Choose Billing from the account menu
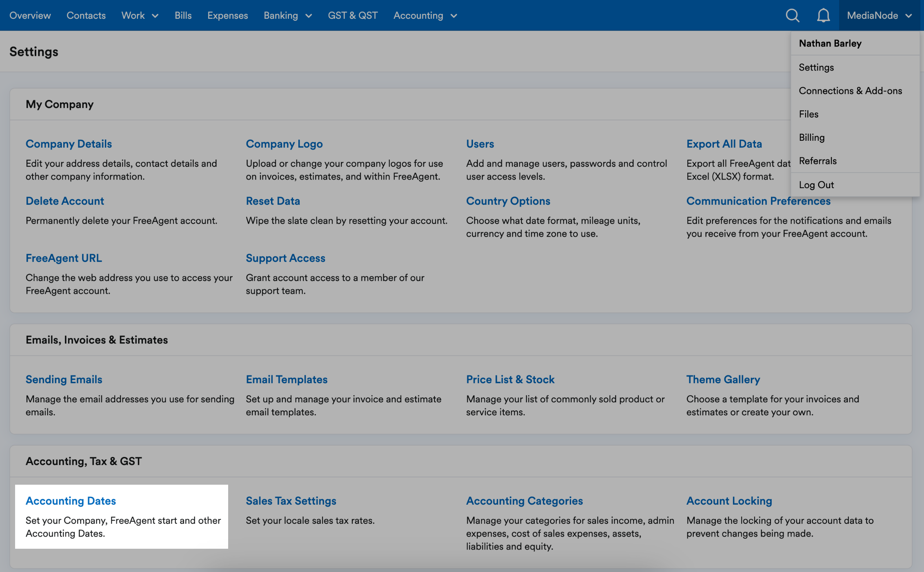924x572 pixels. [x=812, y=137]
